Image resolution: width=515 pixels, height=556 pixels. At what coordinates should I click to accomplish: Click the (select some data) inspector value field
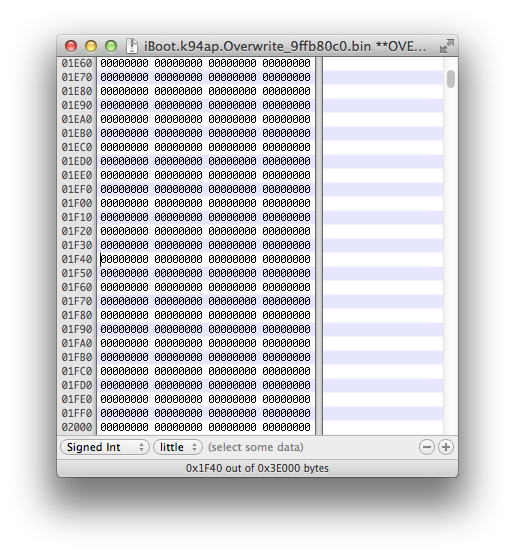click(x=256, y=447)
